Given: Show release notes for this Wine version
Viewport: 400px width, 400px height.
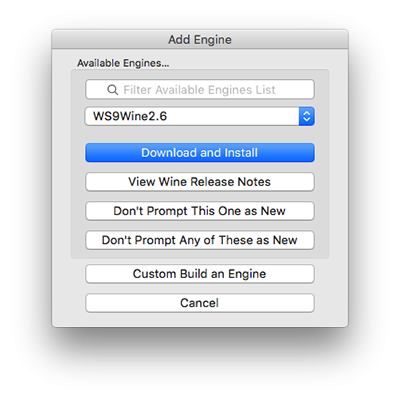Looking at the screenshot, I should 200,182.
